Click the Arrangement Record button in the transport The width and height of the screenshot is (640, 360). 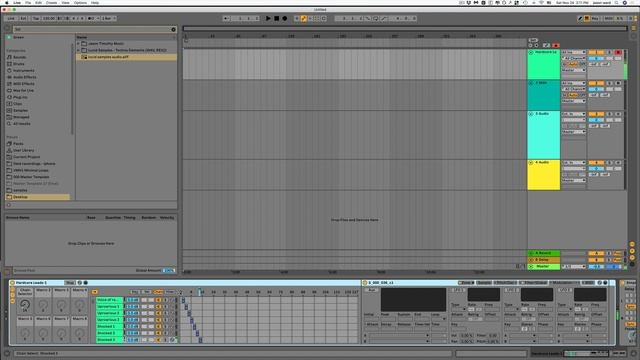285,18
